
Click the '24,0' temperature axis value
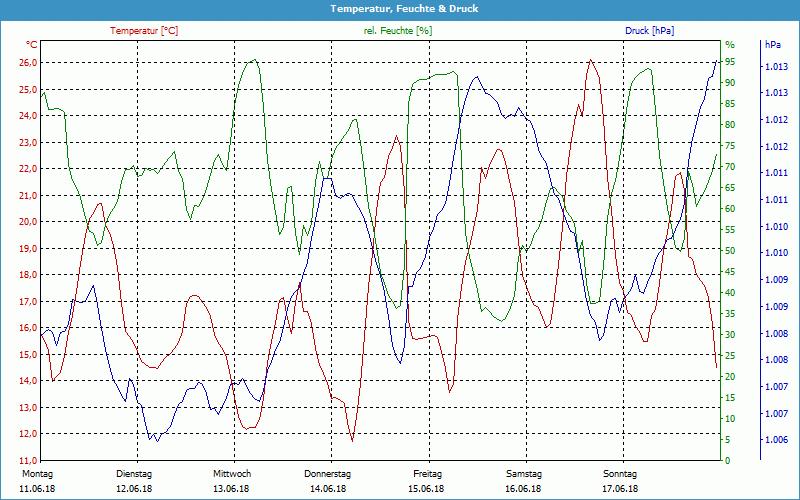click(x=28, y=116)
